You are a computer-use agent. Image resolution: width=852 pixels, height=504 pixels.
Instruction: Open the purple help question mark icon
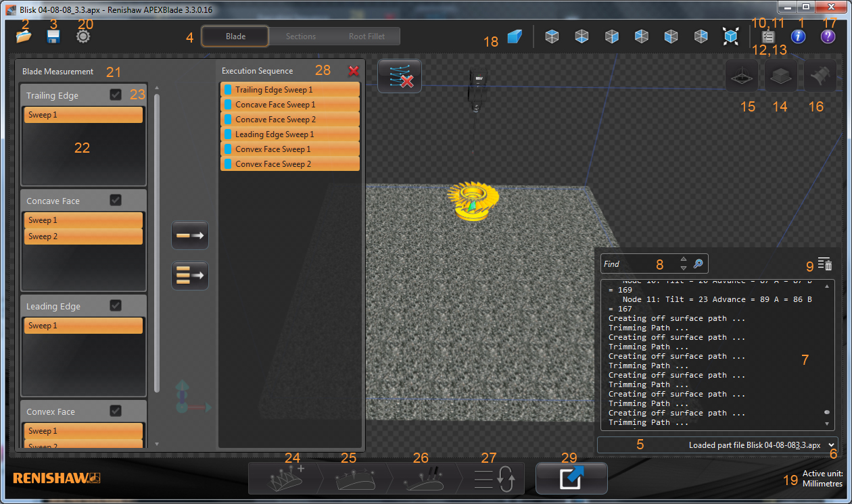point(828,36)
